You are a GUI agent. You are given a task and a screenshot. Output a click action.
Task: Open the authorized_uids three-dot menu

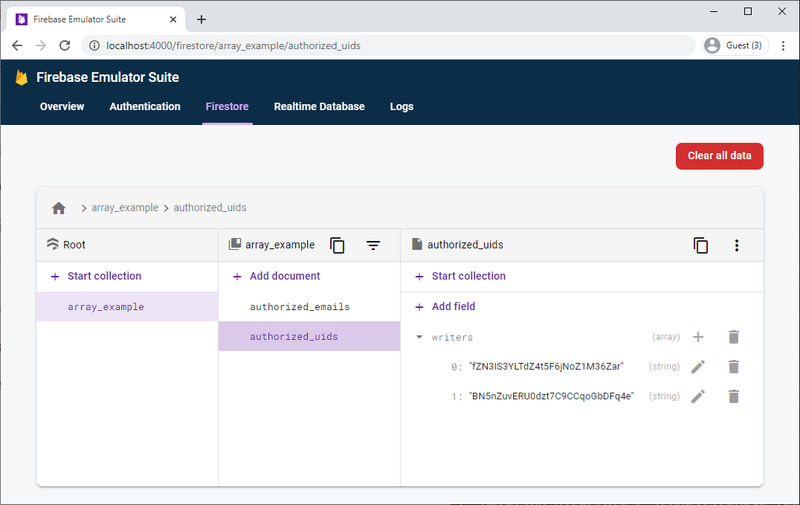tap(737, 245)
